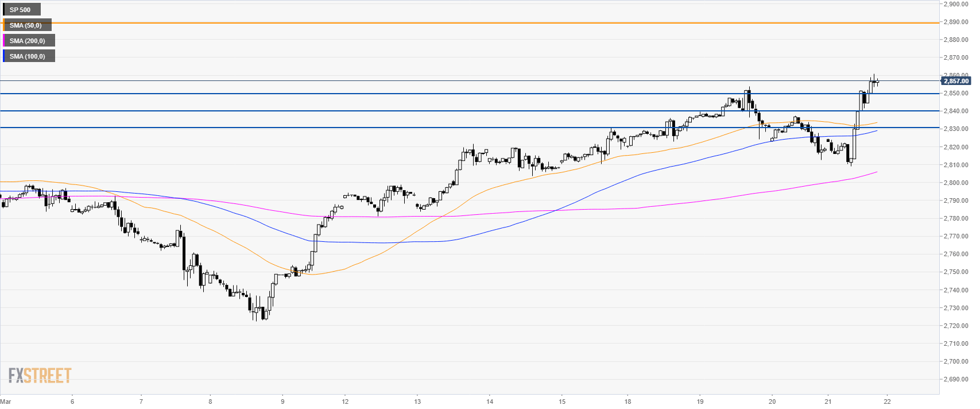Click the date label 20 on time axis
Viewport: 980px width, 409px height.
[x=772, y=402]
